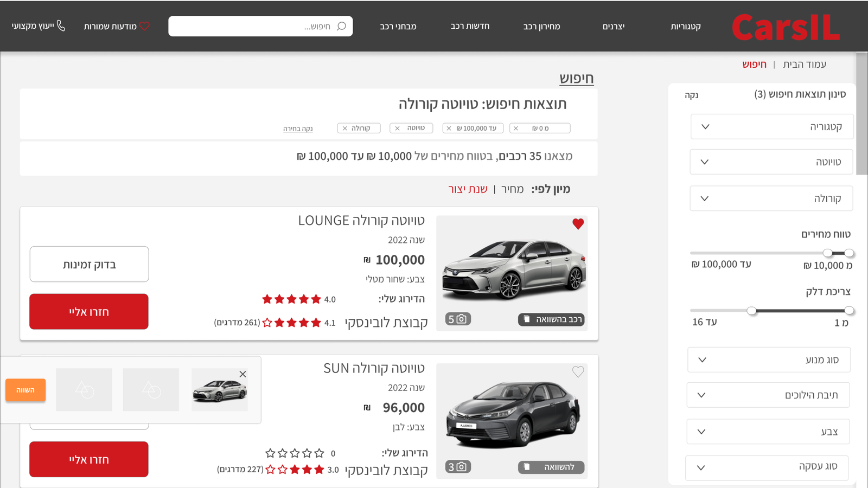Go to עמוד הבית breadcrumb

pyautogui.click(x=805, y=64)
